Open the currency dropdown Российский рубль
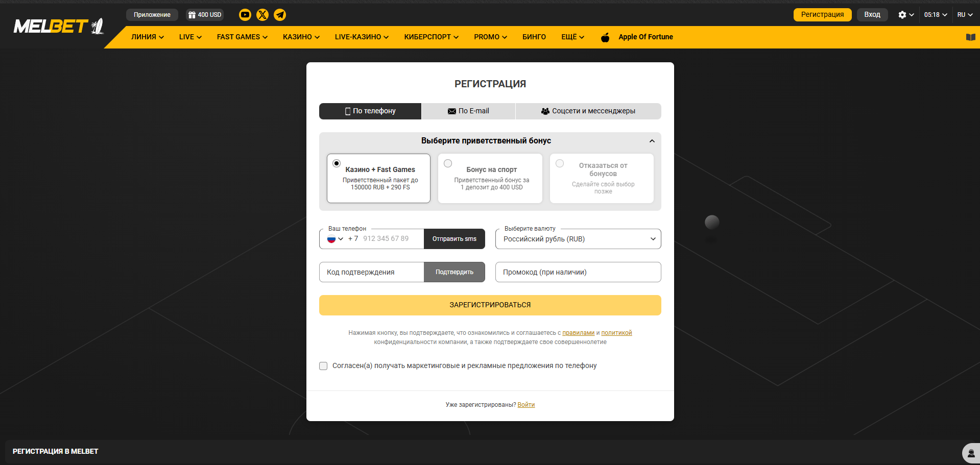The width and height of the screenshot is (980, 465). (578, 239)
